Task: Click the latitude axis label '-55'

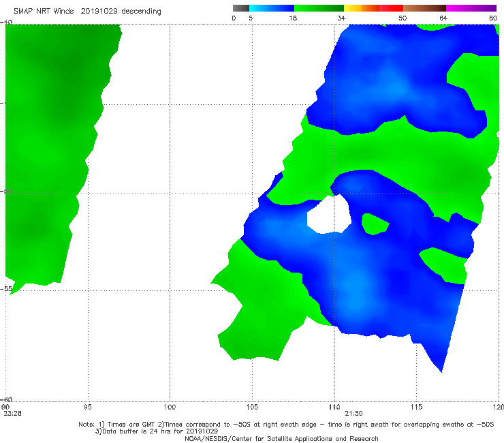Action: coord(7,288)
